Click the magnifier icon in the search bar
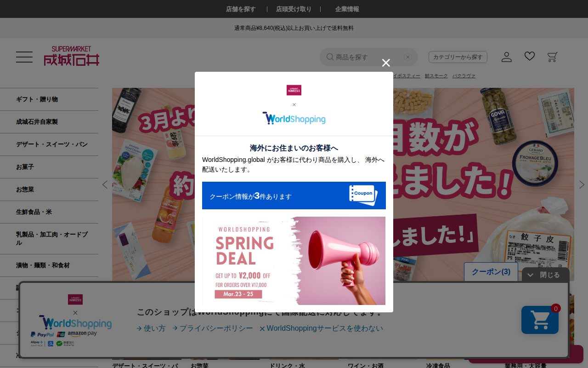The image size is (588, 368). [330, 57]
